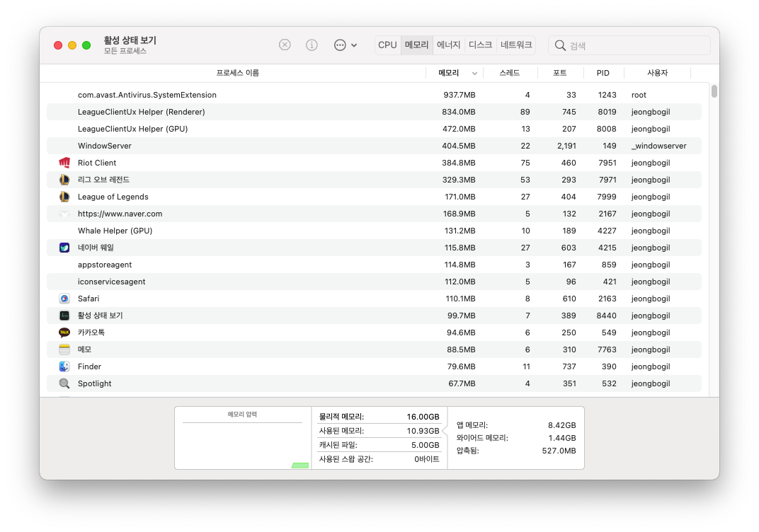Click the Spotlight magnifier icon
Screen dimensions: 759x532
[x=64, y=383]
